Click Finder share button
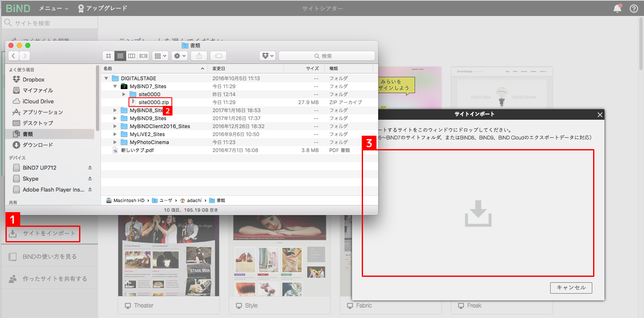 (199, 56)
